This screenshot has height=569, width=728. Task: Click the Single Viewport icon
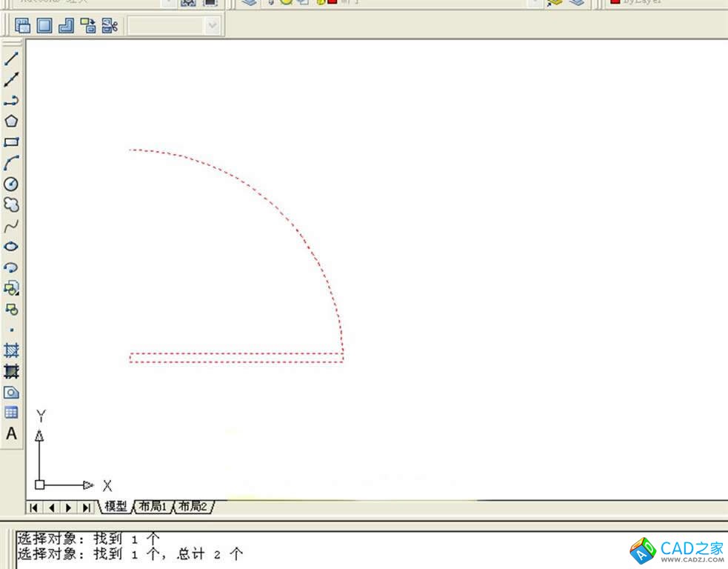(44, 26)
